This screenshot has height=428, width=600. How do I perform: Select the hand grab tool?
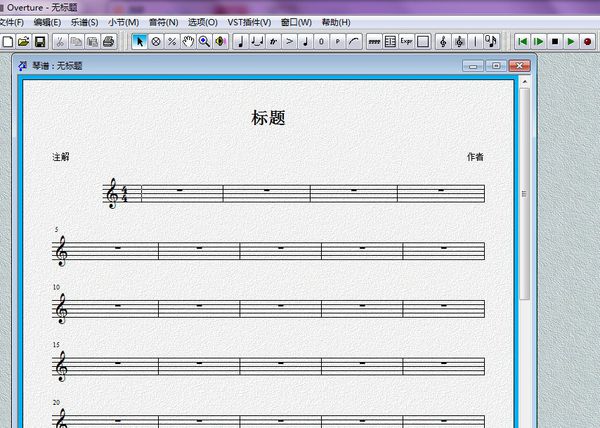coord(188,41)
